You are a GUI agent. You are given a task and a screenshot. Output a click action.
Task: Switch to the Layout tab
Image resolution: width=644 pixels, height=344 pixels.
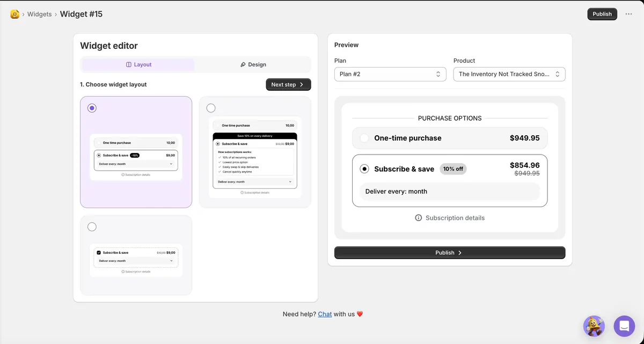pyautogui.click(x=138, y=64)
